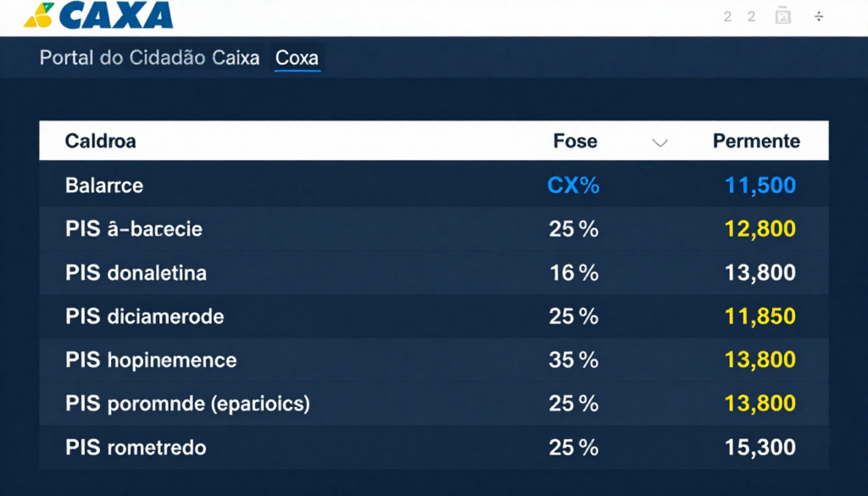
Task: Click the 15,300 value for PIS rometredo
Action: coord(760,447)
